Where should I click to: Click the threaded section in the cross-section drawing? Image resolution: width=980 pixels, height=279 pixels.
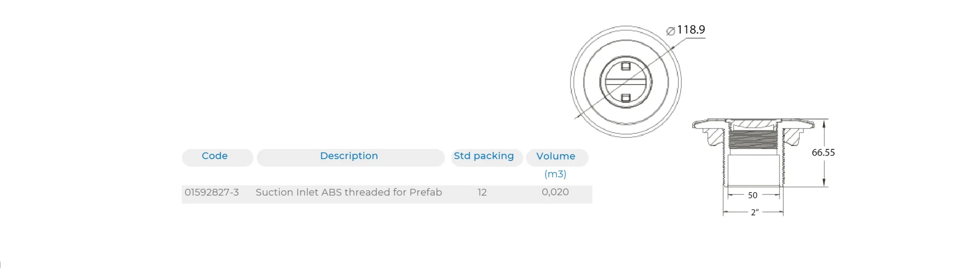[753, 139]
